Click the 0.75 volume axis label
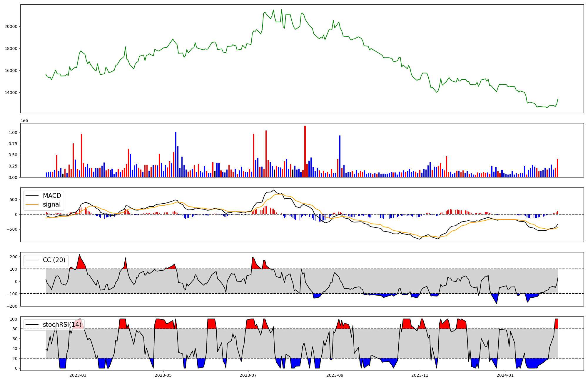This screenshot has width=588, height=382. 13,144
